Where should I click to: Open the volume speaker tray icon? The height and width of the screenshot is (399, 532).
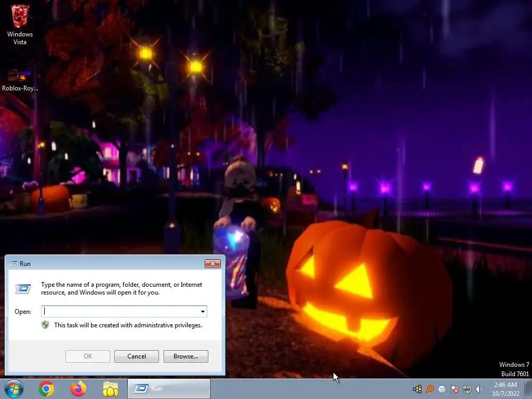pos(479,389)
